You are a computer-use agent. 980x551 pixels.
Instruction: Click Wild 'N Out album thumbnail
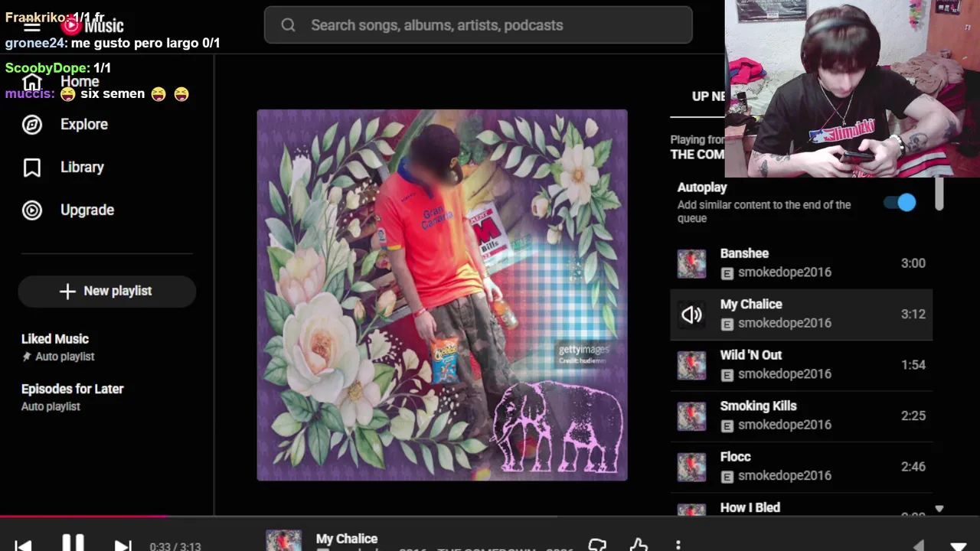coord(691,365)
